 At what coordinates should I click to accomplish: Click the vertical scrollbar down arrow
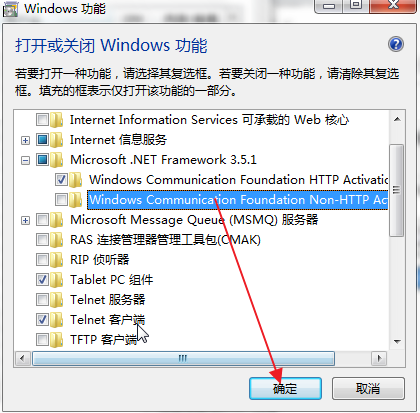click(397, 341)
